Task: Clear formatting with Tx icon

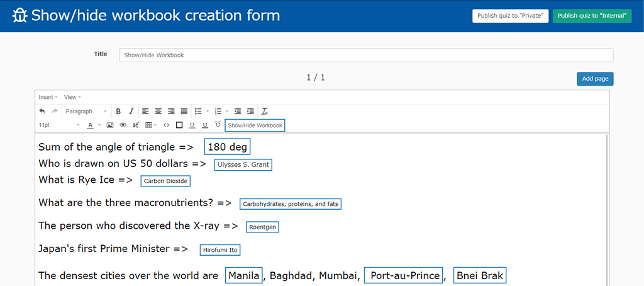Action: [265, 112]
